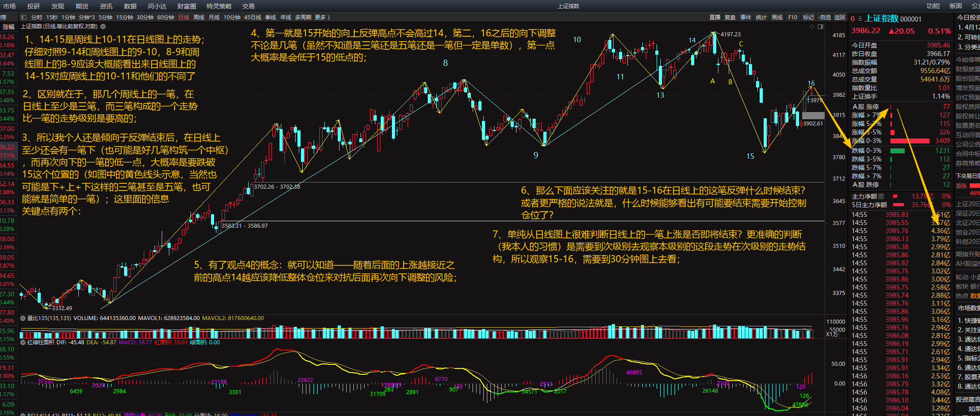Click the 返回 button
Viewport: 980px width, 416px height.
coord(840,17)
